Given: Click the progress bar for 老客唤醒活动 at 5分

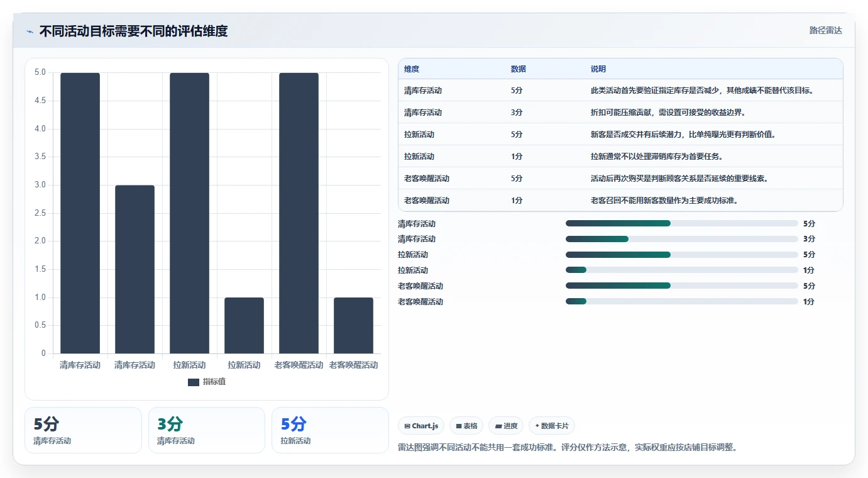Looking at the screenshot, I should (x=682, y=286).
